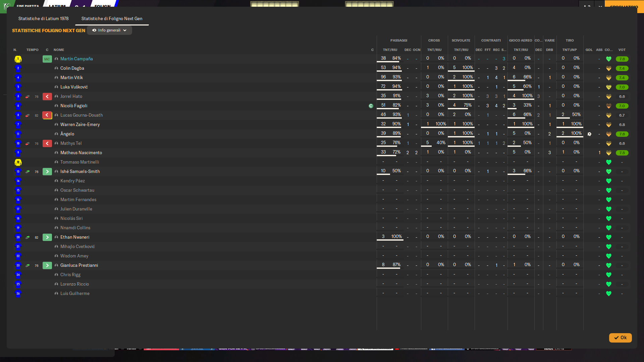Select Lorenzo Riccio in the player list
This screenshot has height=362, width=644.
tap(74, 284)
